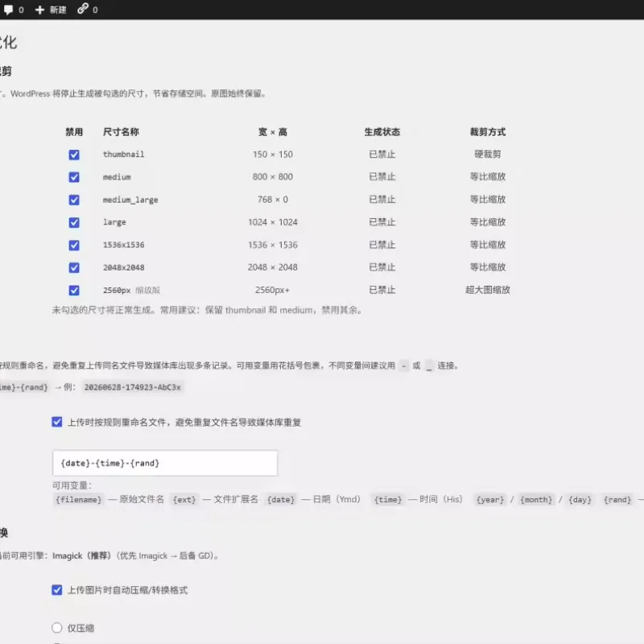The height and width of the screenshot is (644, 644).
Task: Toggle rename files on upload checkbox
Action: click(57, 422)
